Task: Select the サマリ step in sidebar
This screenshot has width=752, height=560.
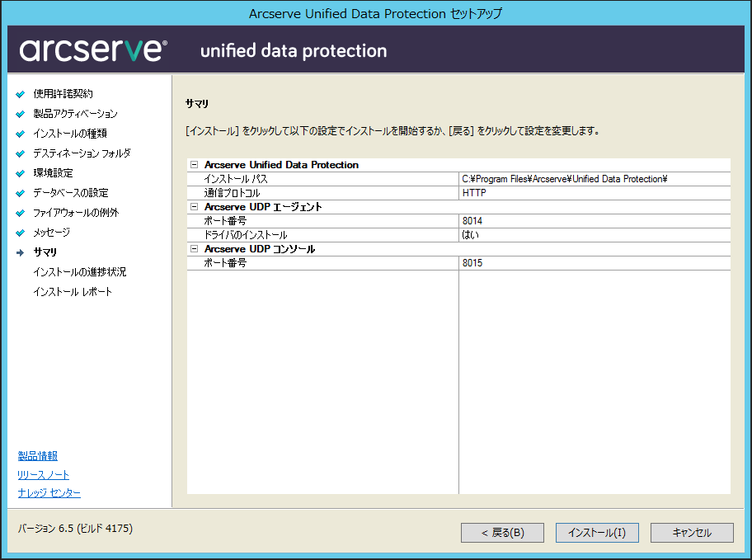Action: click(45, 252)
